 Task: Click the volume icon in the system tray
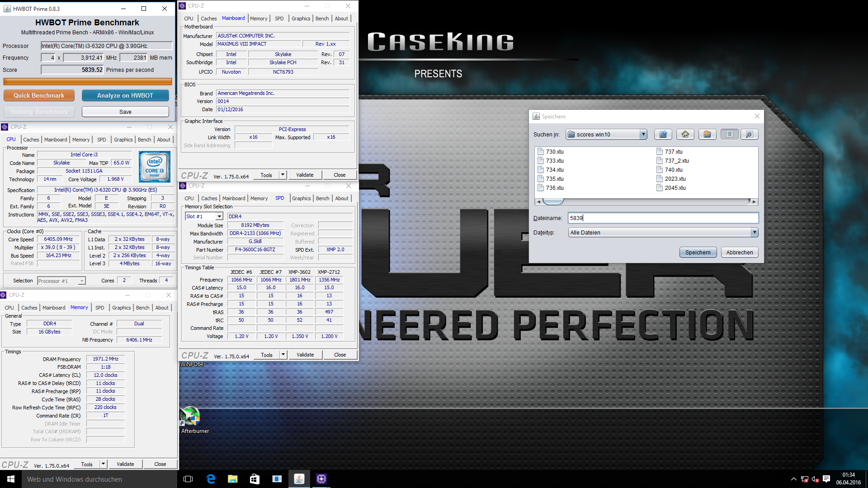[x=816, y=479]
